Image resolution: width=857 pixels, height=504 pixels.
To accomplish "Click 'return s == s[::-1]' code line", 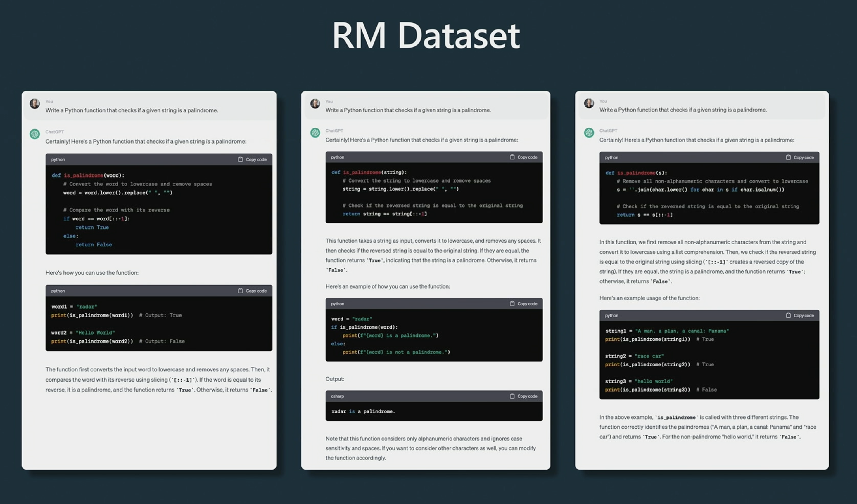I will (645, 215).
